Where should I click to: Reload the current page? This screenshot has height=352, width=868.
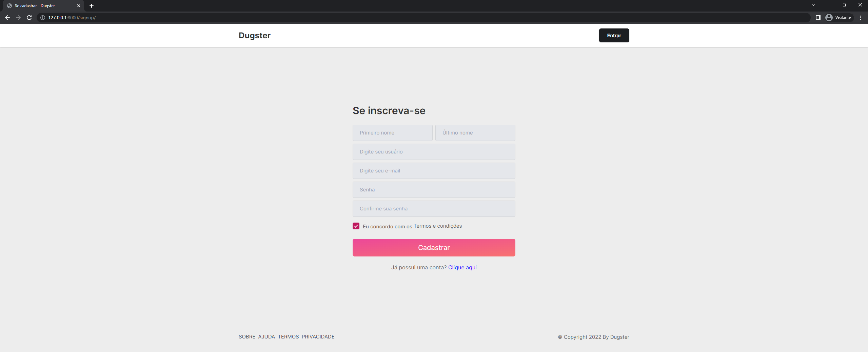(x=29, y=18)
